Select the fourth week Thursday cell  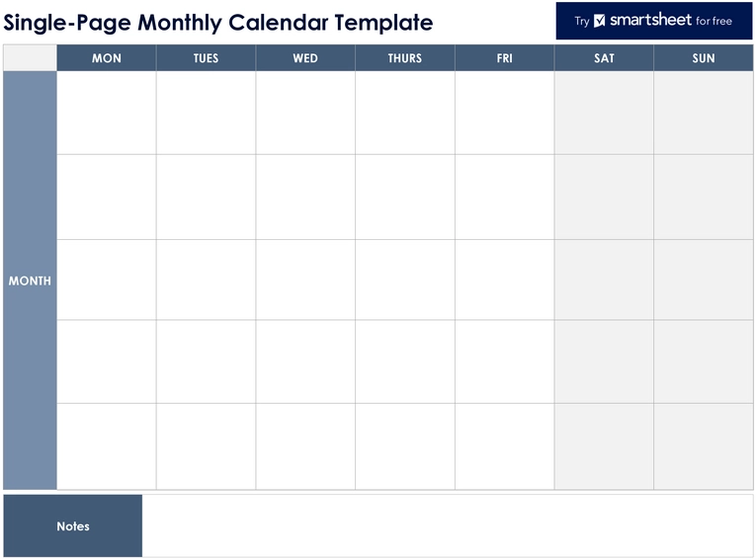(x=405, y=361)
